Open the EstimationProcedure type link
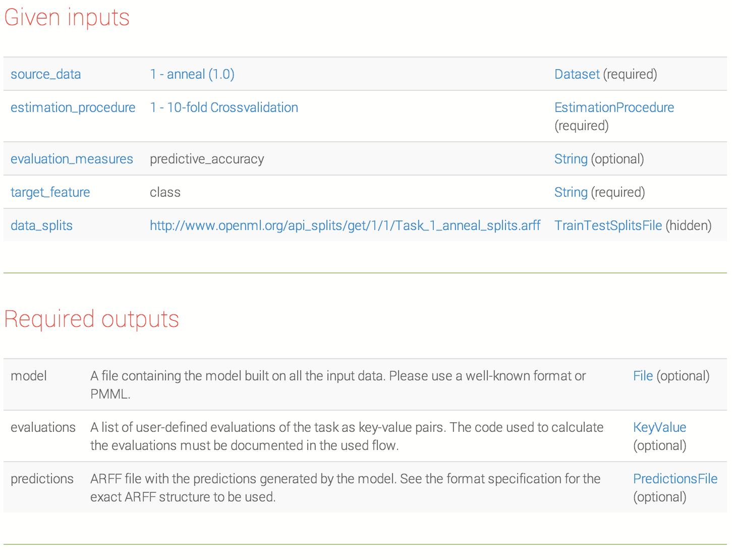Image resolution: width=732 pixels, height=560 pixels. click(614, 107)
